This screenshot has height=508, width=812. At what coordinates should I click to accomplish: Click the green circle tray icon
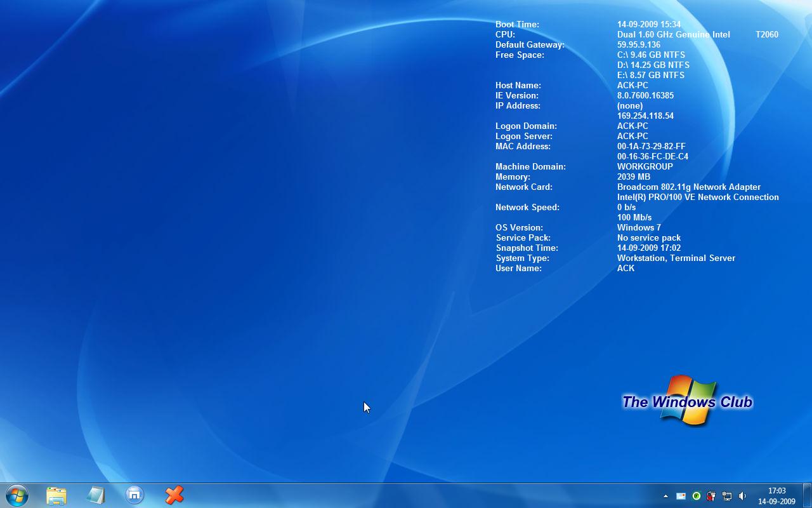[x=697, y=496]
